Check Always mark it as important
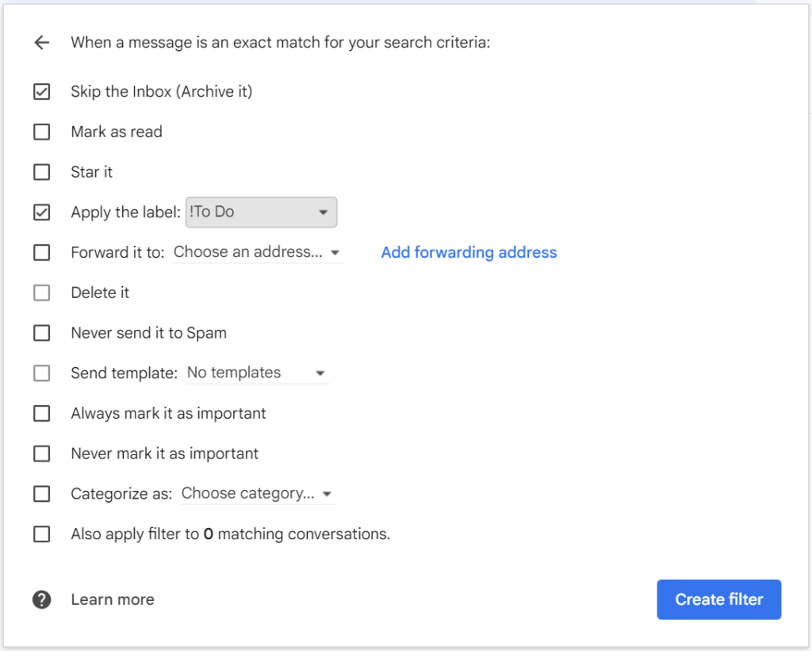 (41, 414)
